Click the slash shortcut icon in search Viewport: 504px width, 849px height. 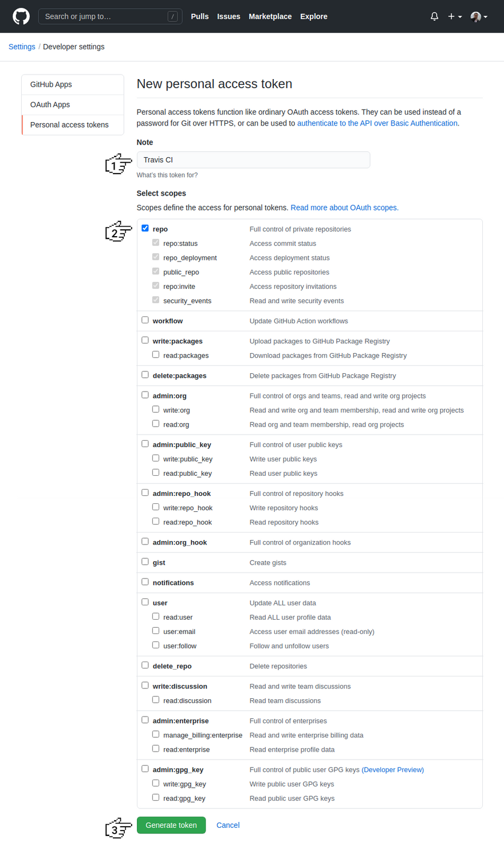pos(172,17)
